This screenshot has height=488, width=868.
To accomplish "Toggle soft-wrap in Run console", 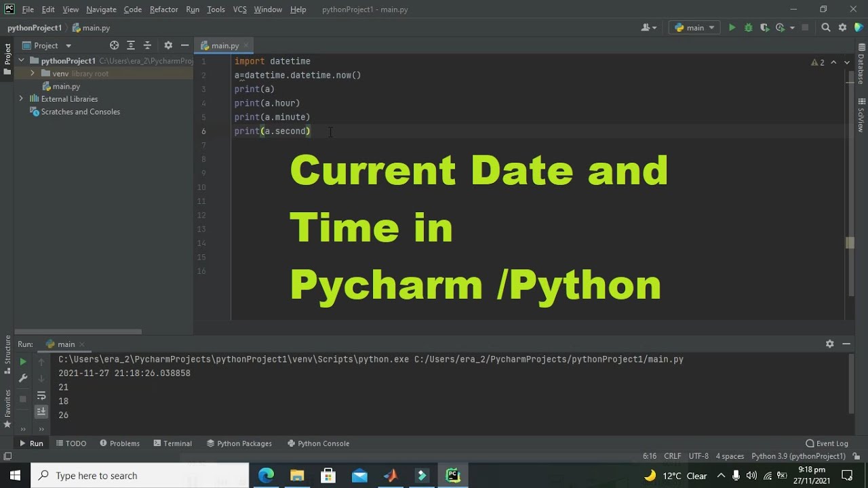I will click(41, 396).
